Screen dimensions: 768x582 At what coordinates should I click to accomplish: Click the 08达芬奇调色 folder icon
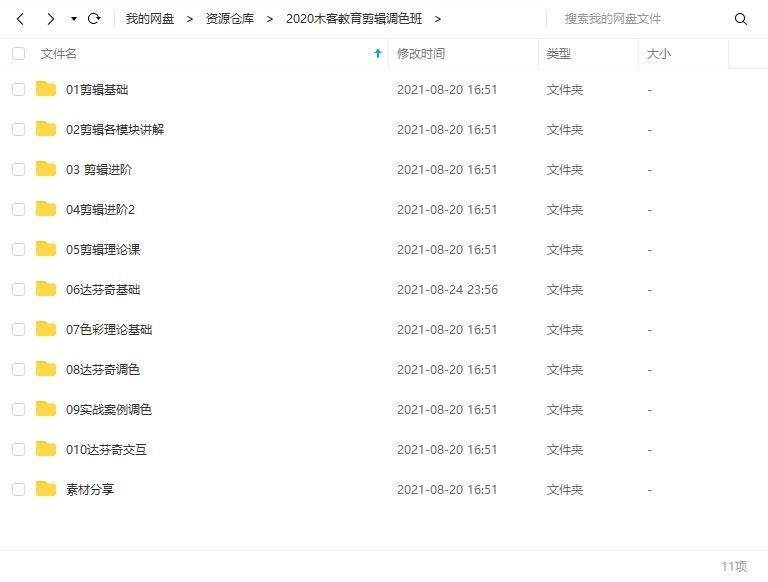[x=46, y=369]
